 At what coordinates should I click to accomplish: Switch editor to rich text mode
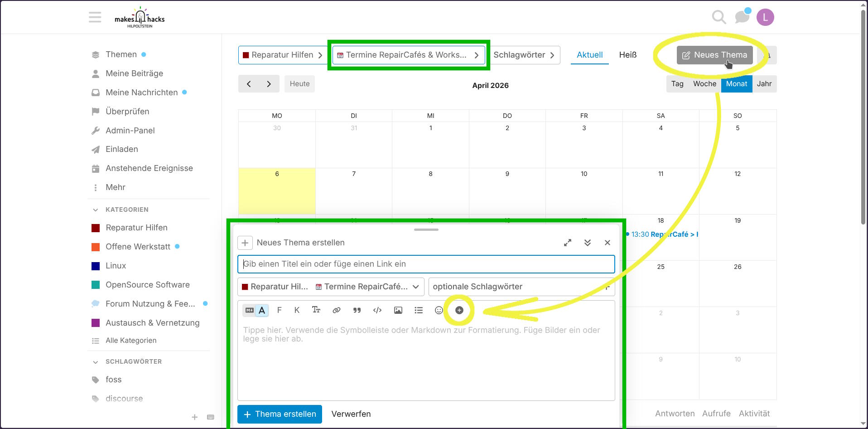262,310
